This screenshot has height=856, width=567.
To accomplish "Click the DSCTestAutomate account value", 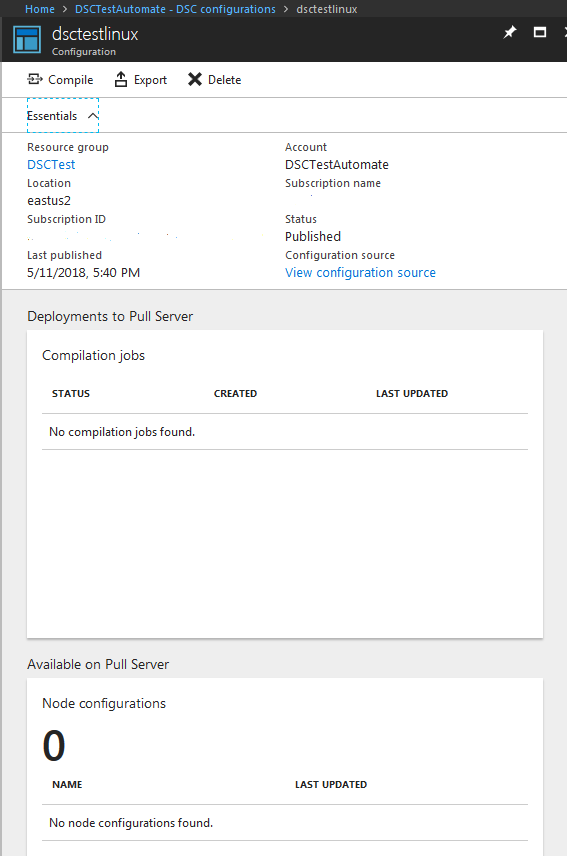I will [337, 164].
